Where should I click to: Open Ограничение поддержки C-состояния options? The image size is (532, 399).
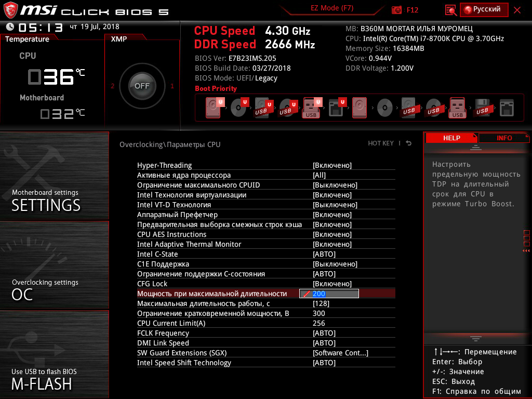tap(266, 273)
